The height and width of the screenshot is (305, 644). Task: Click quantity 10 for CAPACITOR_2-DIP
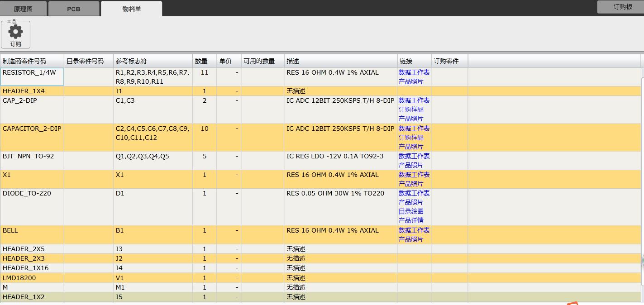(205, 129)
